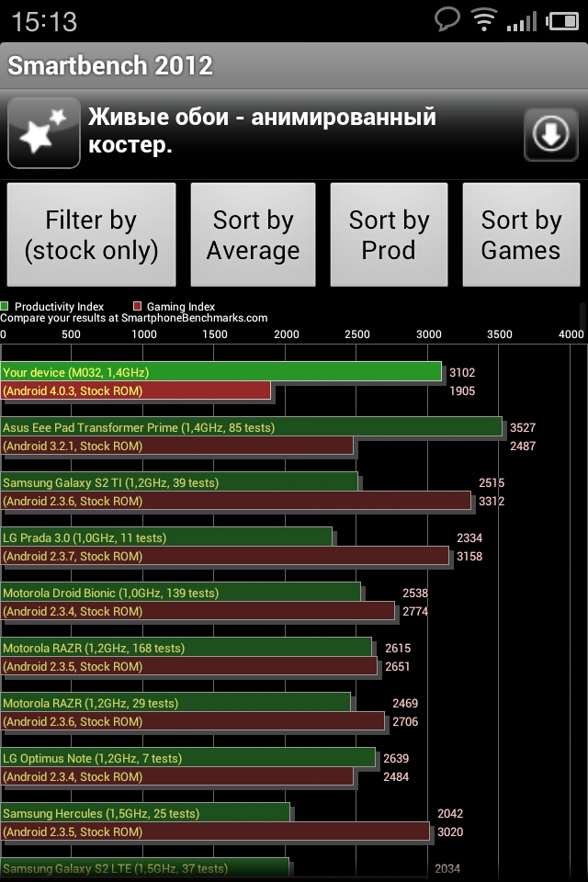Select LG Prada 3.0 productivity bar
This screenshot has height=882, width=588.
point(166,537)
